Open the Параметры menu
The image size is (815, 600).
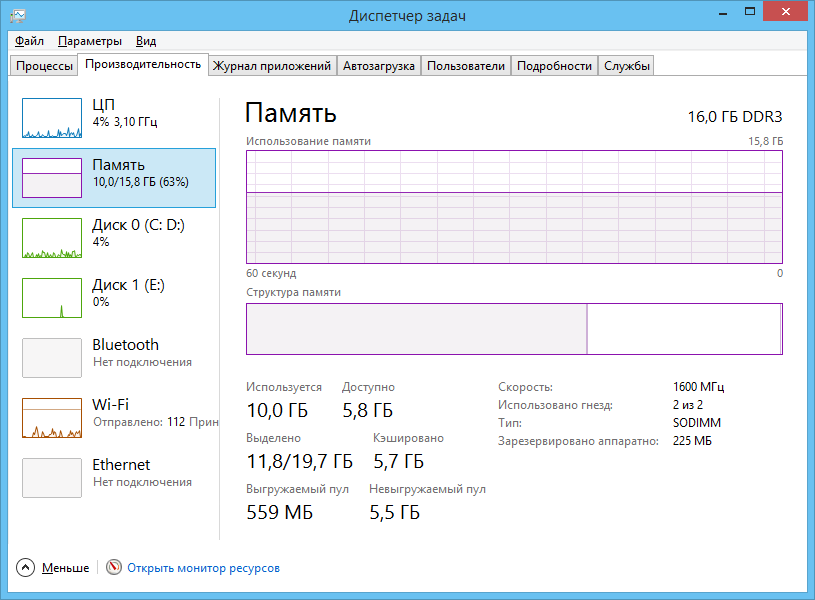click(x=90, y=41)
